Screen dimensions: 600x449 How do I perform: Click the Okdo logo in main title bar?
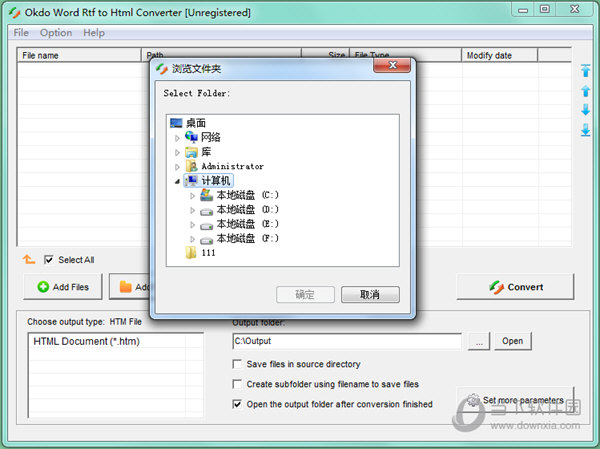(15, 13)
